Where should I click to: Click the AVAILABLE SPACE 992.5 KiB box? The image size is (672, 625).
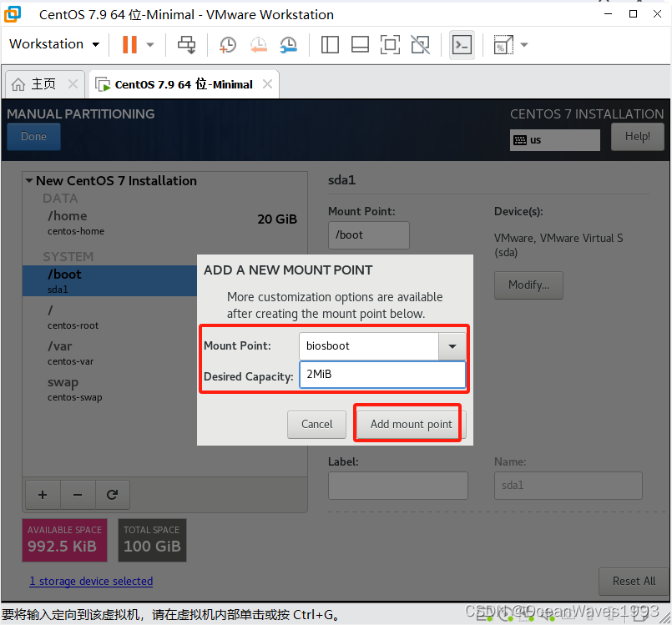(x=65, y=540)
